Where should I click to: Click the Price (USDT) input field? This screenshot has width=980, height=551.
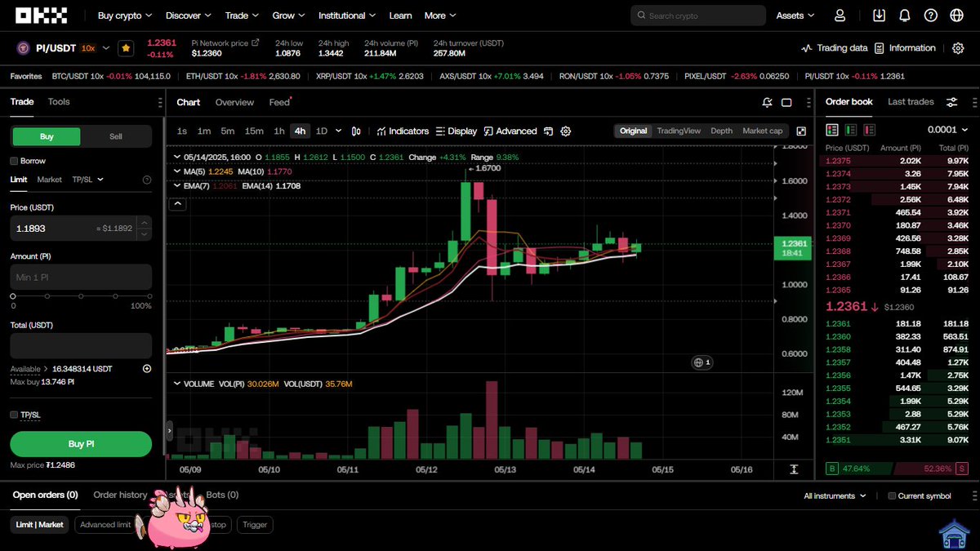point(81,229)
